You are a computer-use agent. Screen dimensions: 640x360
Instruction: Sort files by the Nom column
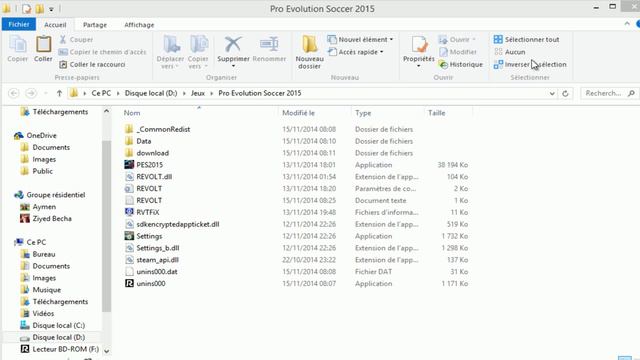pos(132,113)
